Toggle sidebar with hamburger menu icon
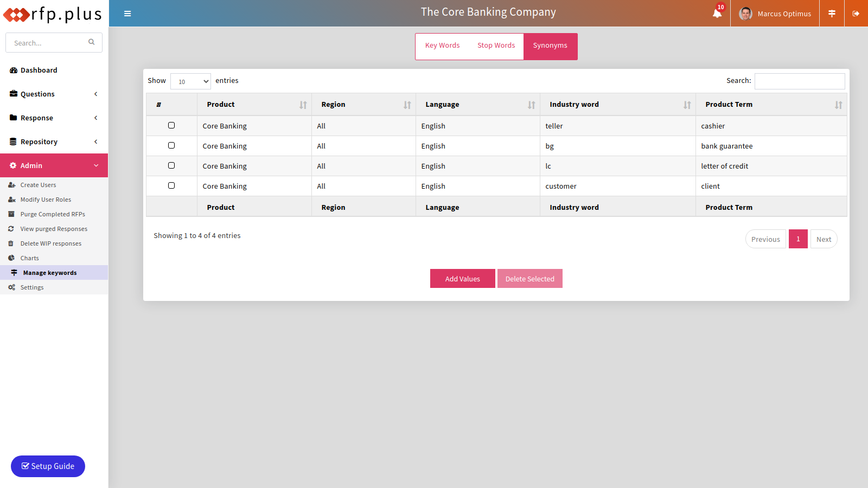 pos(127,14)
